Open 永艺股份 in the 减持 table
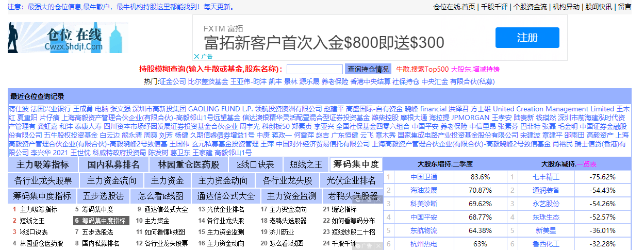Image resolution: width=644 pixels, height=250 pixels. 546,204
